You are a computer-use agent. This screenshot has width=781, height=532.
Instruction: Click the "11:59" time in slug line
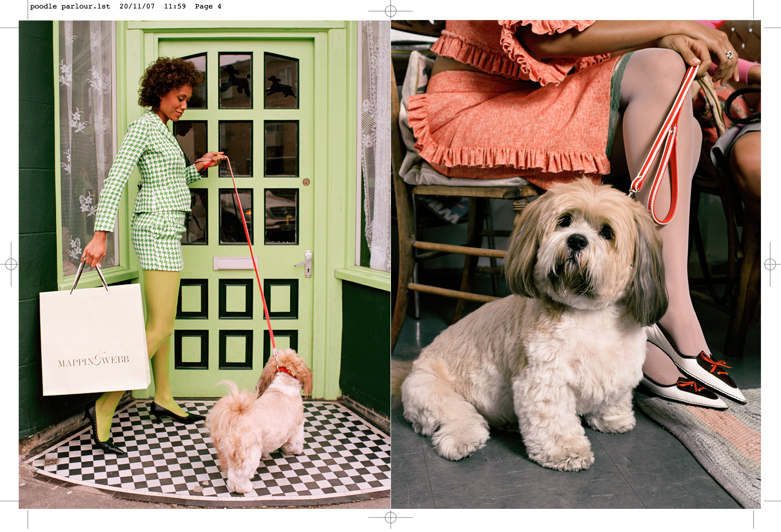tap(175, 6)
